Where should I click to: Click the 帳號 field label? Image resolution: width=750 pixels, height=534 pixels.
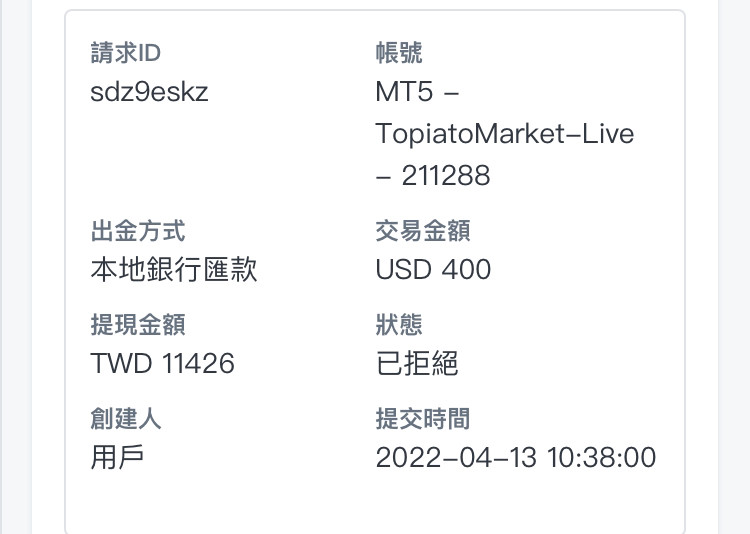point(399,53)
